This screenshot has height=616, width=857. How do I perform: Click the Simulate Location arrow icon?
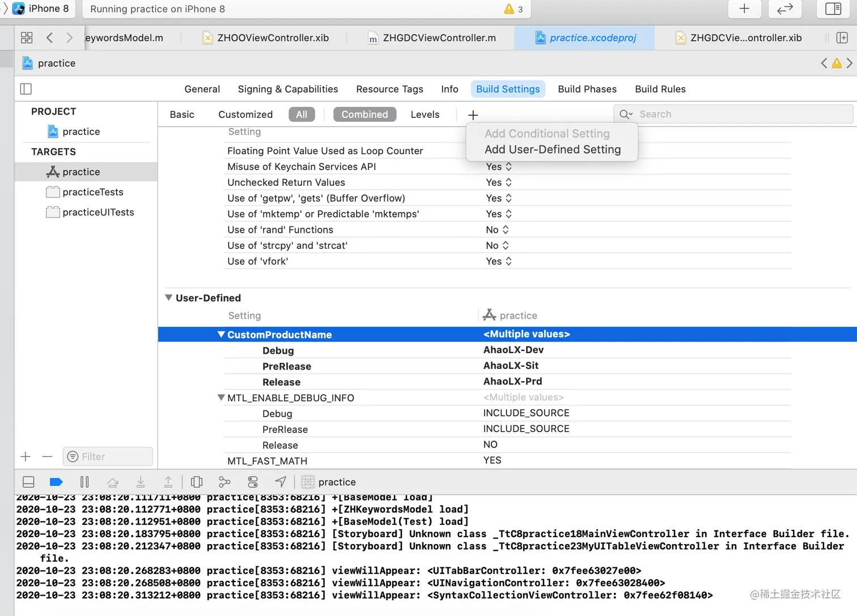tap(281, 482)
